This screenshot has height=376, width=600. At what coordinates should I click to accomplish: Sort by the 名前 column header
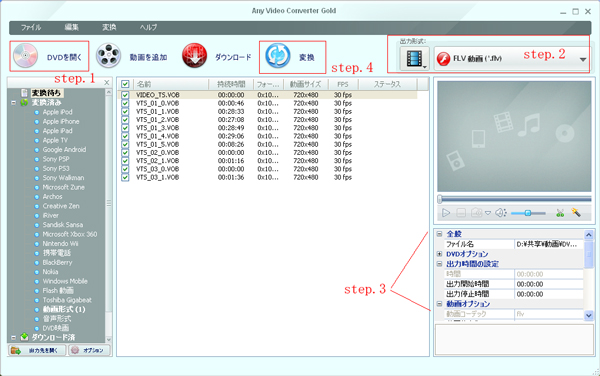point(170,84)
